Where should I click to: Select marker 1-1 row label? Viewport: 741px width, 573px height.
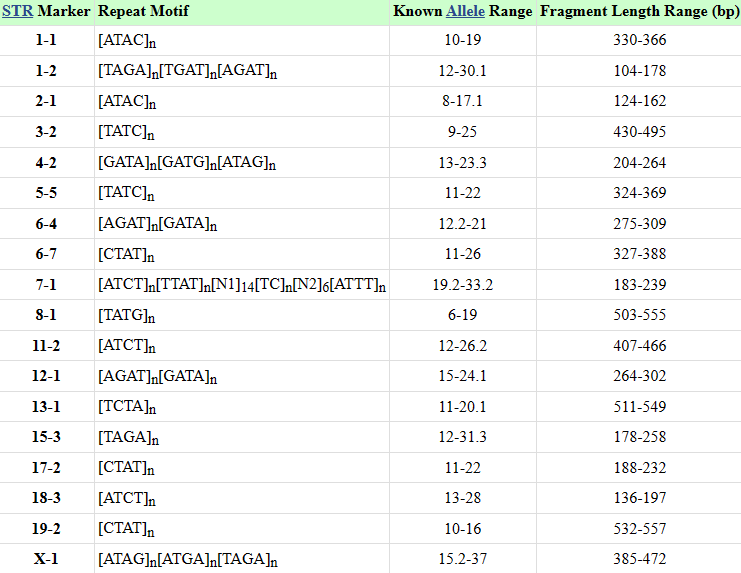[x=46, y=40]
